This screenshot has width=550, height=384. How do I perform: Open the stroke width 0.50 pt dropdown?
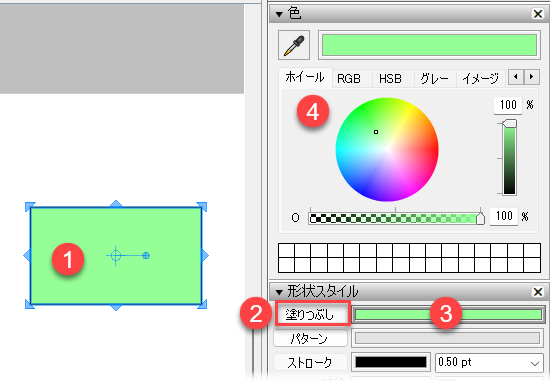click(489, 362)
